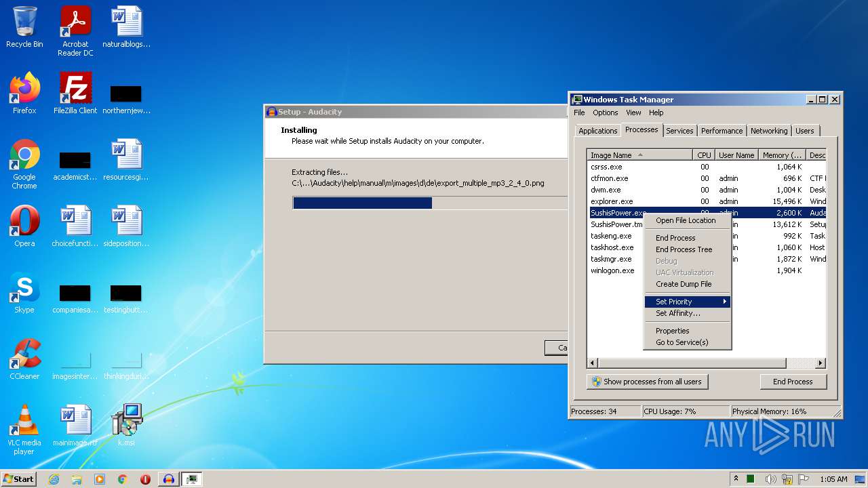Image resolution: width=868 pixels, height=488 pixels.
Task: Select the winlogon.exe process row
Action: coord(707,270)
